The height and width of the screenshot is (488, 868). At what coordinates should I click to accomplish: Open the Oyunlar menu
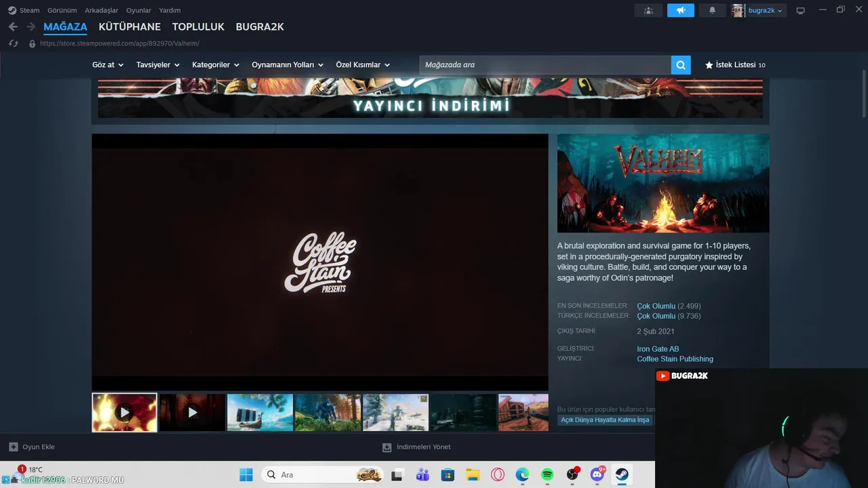[x=139, y=10]
